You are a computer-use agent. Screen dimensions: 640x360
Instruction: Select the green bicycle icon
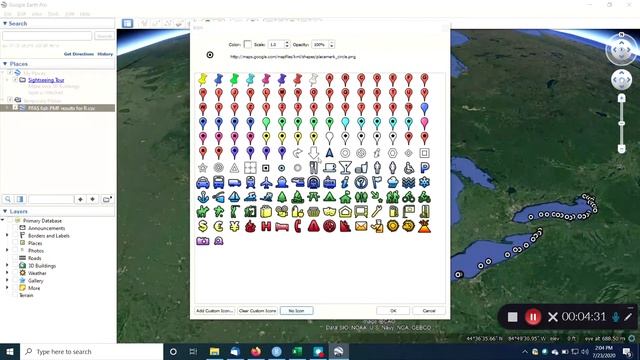(x=409, y=197)
